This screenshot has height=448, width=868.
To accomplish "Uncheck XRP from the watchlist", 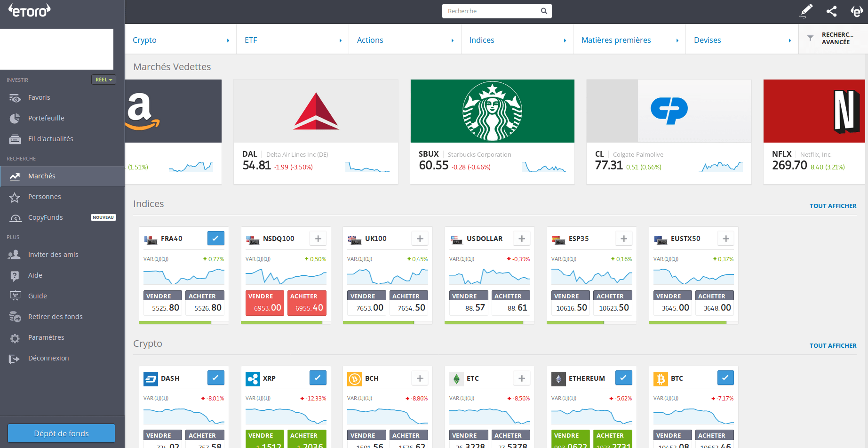I will coord(318,377).
